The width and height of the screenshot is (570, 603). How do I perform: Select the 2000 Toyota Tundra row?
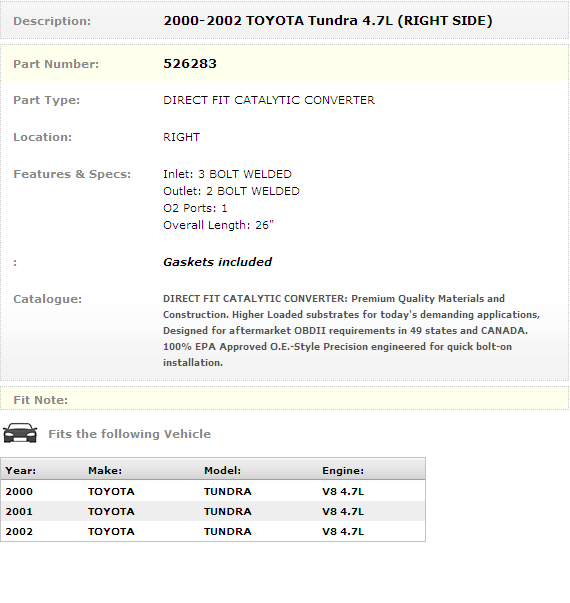click(x=213, y=491)
